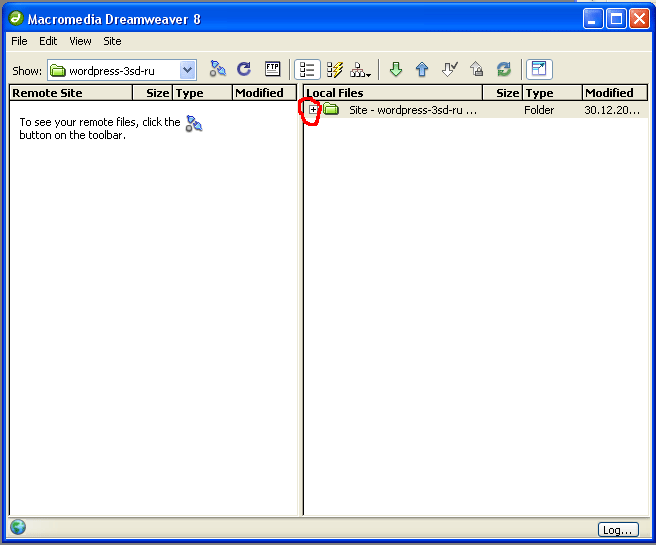Refresh the file lists
The width and height of the screenshot is (656, 545).
(x=244, y=69)
